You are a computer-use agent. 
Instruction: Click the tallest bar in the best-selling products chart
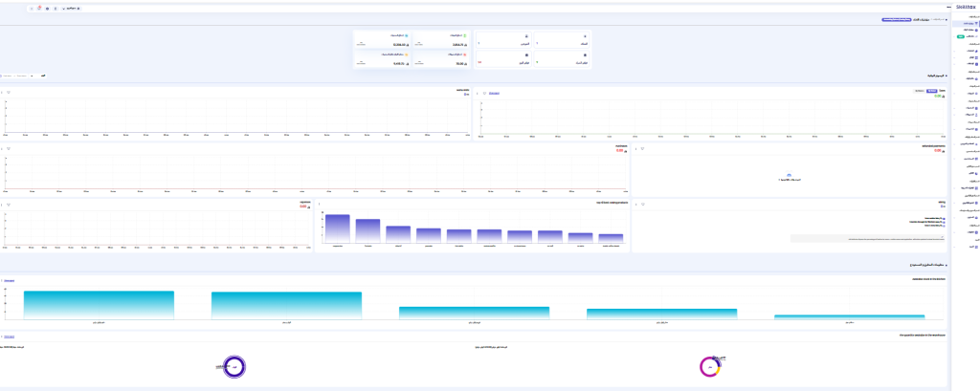[337, 228]
